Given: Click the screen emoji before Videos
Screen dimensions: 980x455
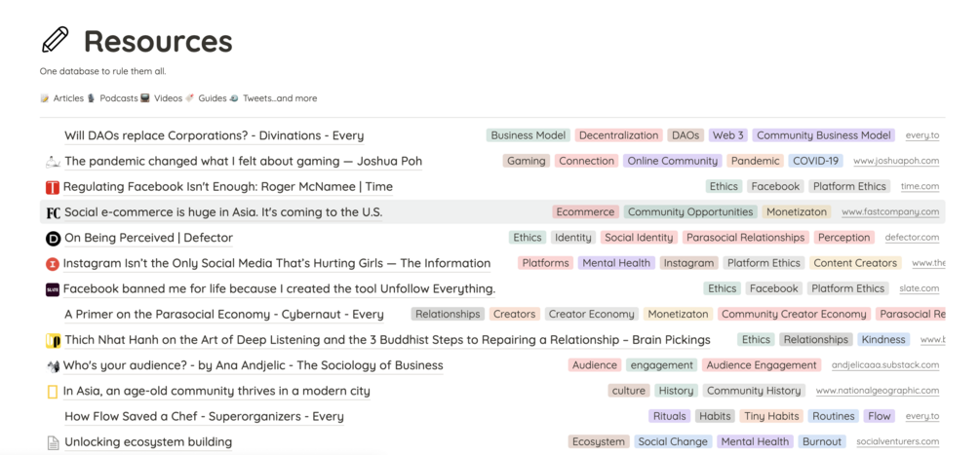Looking at the screenshot, I should (145, 98).
